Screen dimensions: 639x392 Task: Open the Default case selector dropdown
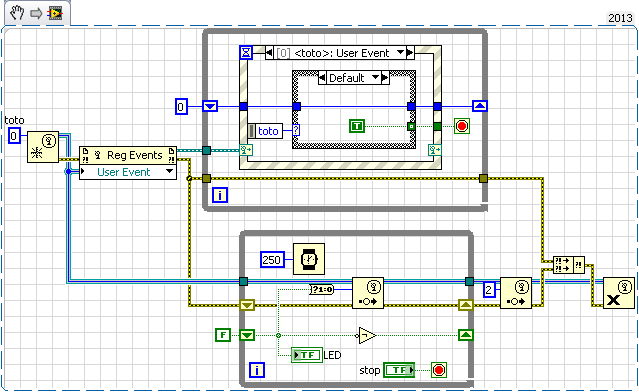(375, 77)
